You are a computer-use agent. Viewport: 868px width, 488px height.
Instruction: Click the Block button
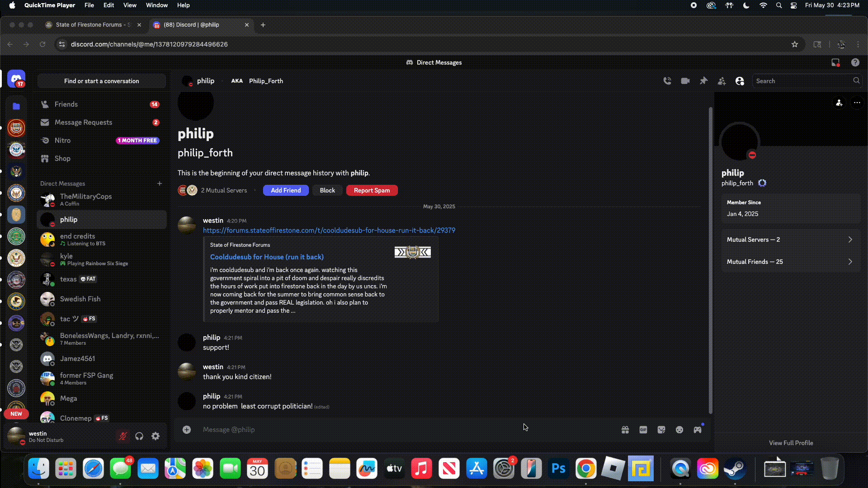tap(327, 190)
